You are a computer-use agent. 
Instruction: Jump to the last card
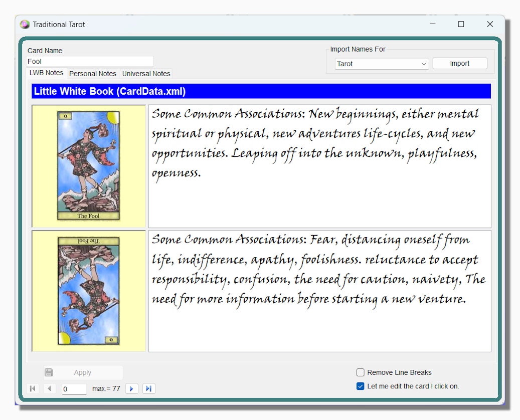(x=149, y=388)
